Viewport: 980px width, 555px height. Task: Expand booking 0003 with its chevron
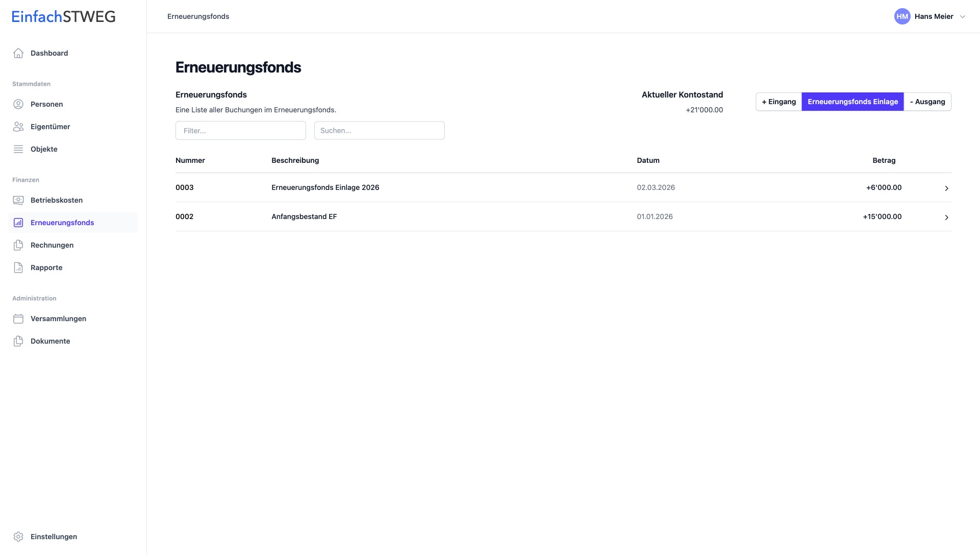click(x=946, y=188)
